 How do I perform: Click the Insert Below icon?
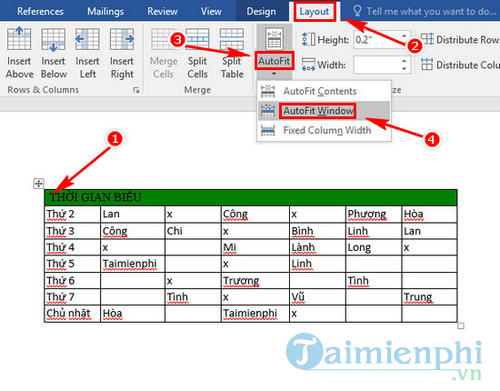click(53, 39)
